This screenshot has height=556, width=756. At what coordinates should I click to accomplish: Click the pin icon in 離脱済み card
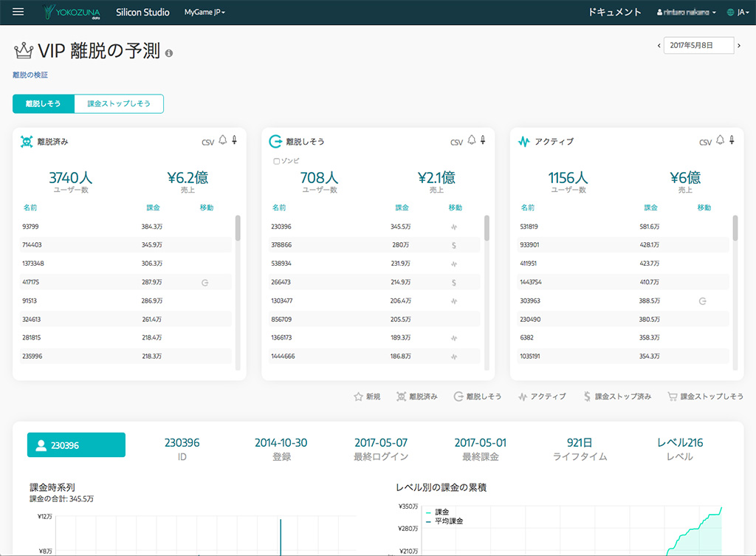234,140
